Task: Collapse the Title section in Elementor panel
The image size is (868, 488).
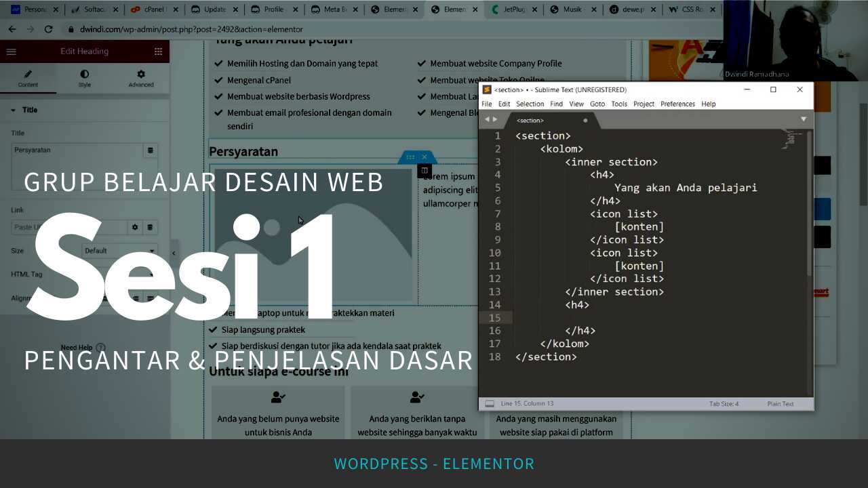Action: 13,110
